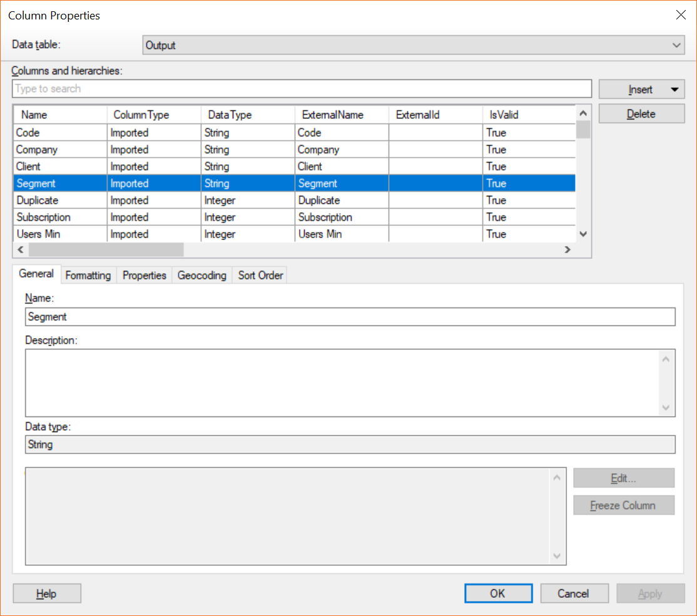Click the horizontal scrollbar left arrow
Screen dimensions: 697x616
coord(21,250)
